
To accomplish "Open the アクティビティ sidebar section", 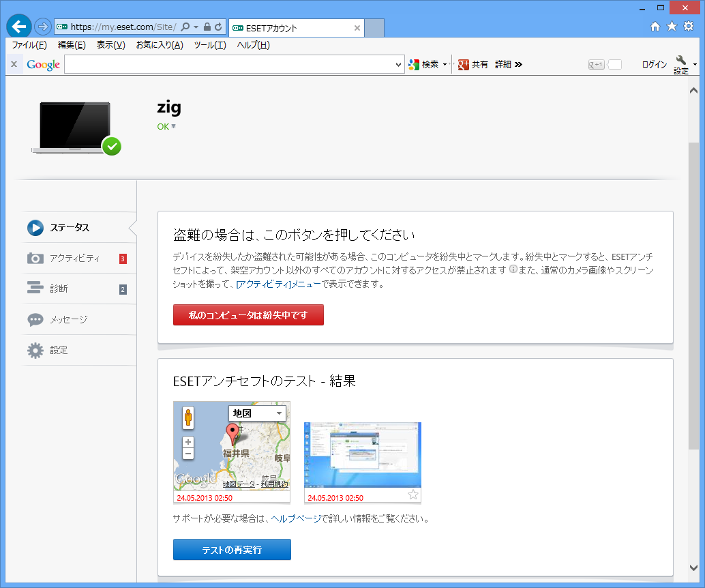I will (74, 259).
